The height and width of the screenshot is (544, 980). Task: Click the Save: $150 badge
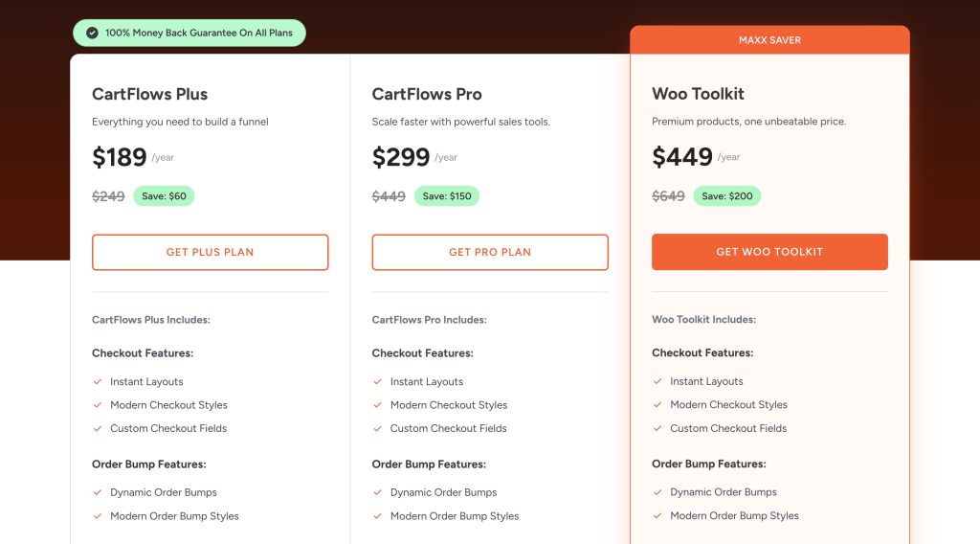pyautogui.click(x=446, y=196)
